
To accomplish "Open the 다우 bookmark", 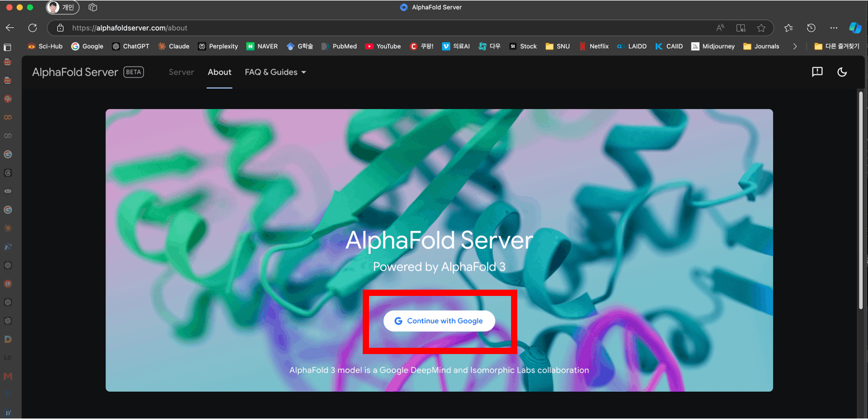I will (x=490, y=46).
